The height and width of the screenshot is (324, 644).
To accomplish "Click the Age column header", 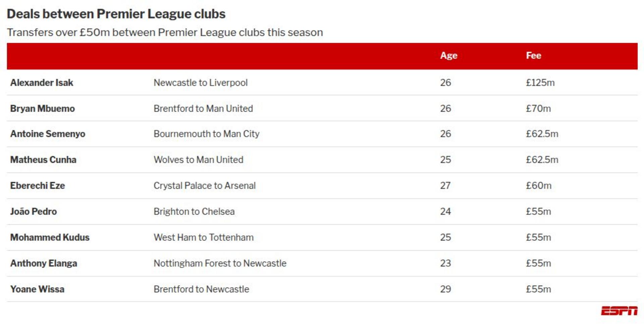I will coord(448,56).
